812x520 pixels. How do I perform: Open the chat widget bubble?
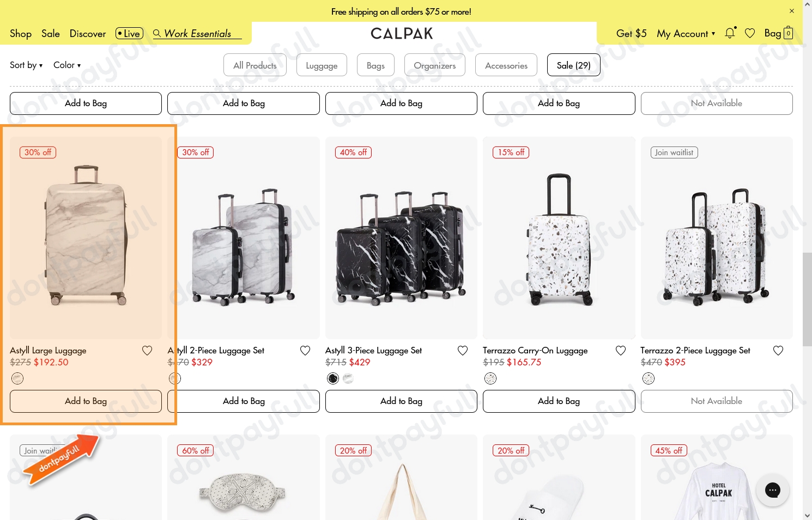773,490
